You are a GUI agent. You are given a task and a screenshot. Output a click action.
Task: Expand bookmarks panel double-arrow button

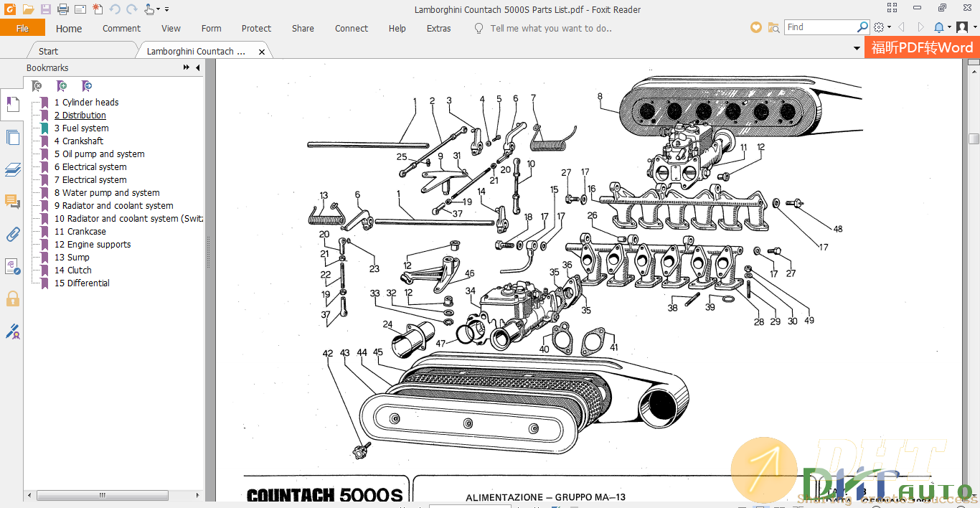[x=187, y=67]
